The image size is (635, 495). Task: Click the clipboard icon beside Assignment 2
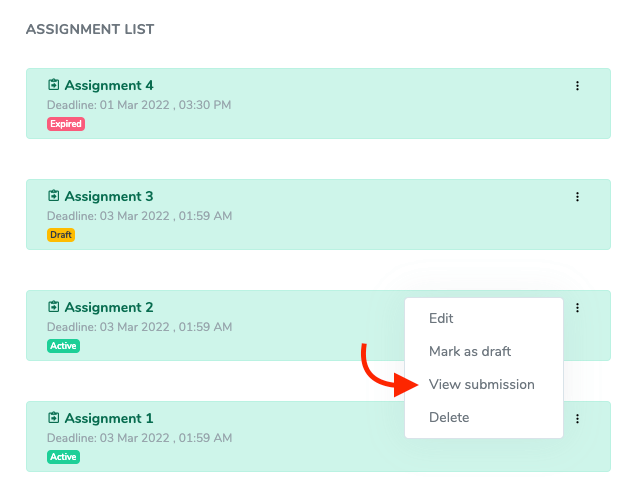(x=54, y=308)
